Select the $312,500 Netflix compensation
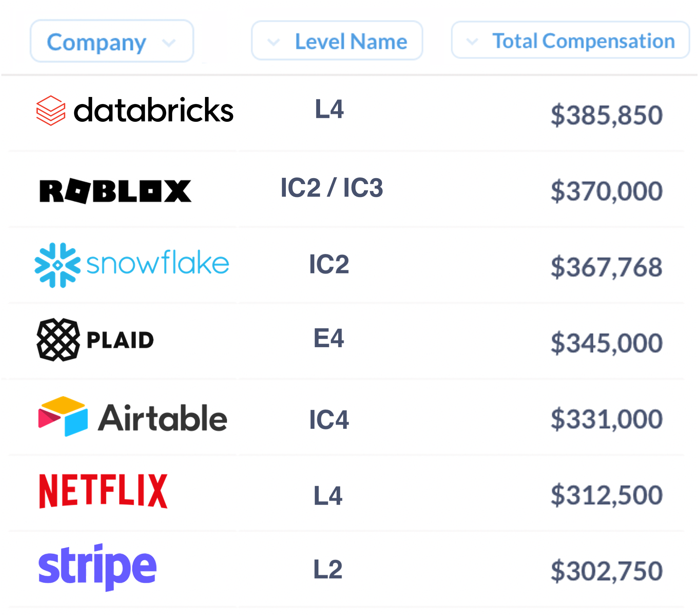Viewport: 699px width, 616px height. tap(607, 495)
